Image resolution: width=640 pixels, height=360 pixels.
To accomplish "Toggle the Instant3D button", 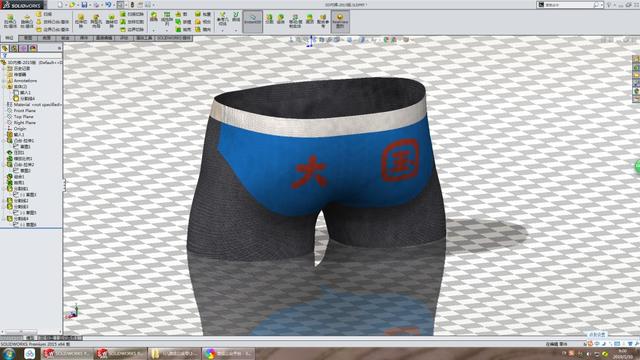I will click(x=253, y=21).
